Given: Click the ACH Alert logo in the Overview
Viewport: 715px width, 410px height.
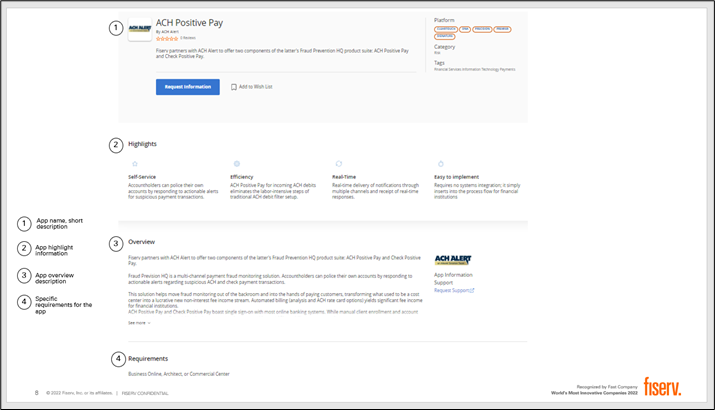Looking at the screenshot, I should pos(453,260).
